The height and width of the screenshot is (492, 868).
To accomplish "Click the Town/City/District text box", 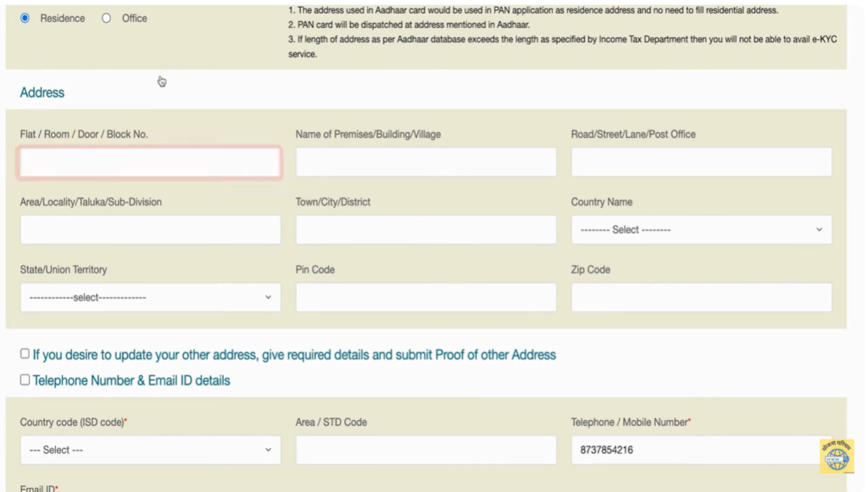I will pos(426,229).
